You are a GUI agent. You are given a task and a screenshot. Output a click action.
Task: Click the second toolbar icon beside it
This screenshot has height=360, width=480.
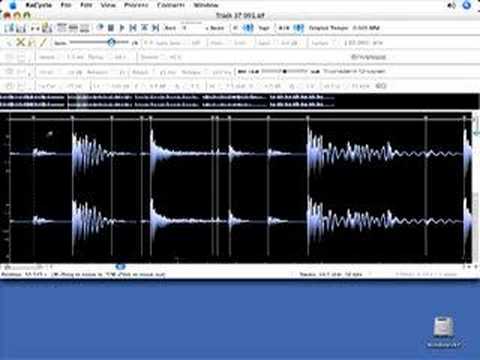click(x=21, y=28)
